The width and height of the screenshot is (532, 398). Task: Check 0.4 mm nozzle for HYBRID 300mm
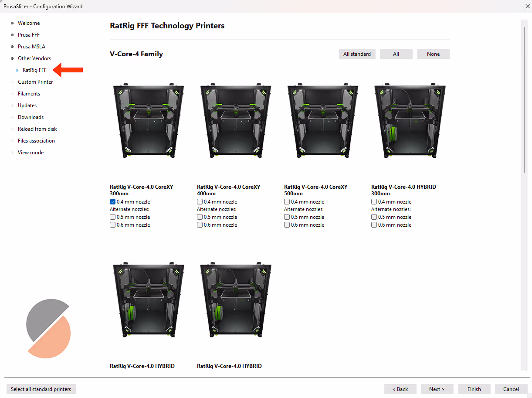374,202
